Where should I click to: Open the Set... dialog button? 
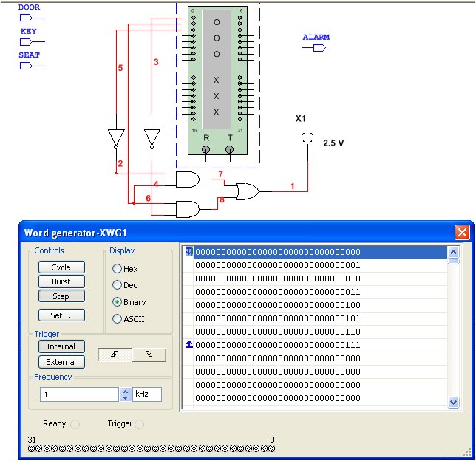point(61,315)
